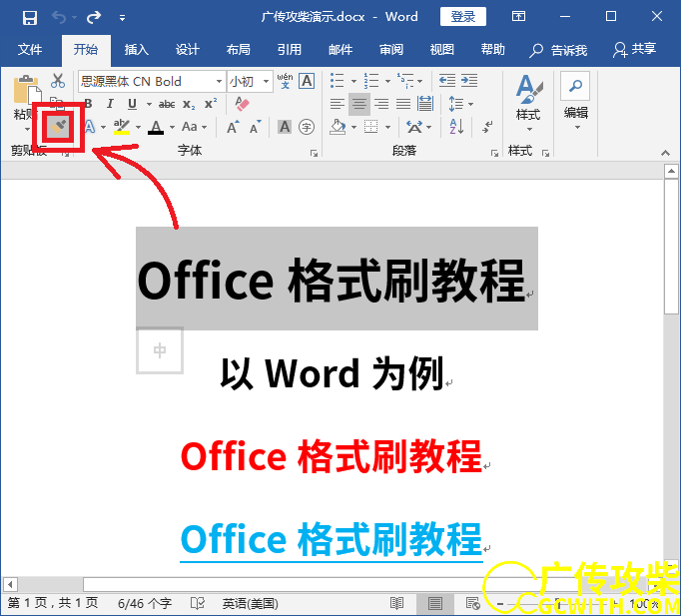The width and height of the screenshot is (681, 616).
Task: Click the distributed alignment icon
Action: 425,104
